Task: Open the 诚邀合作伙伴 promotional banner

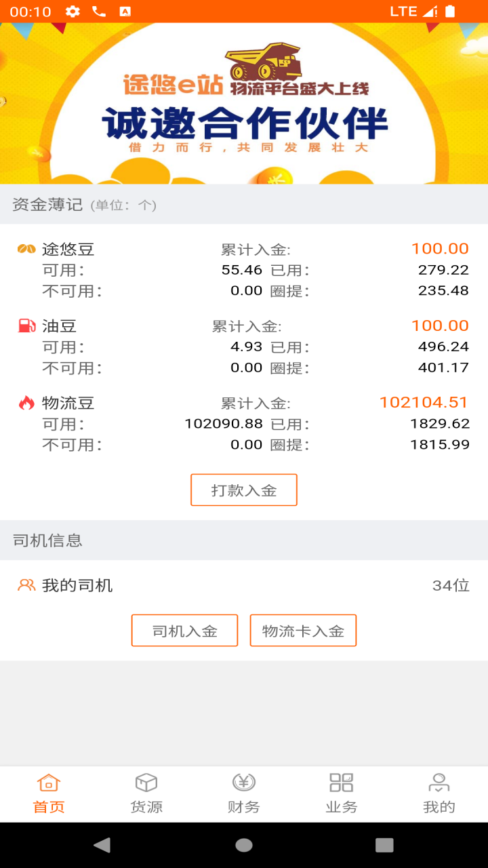Action: click(x=244, y=103)
